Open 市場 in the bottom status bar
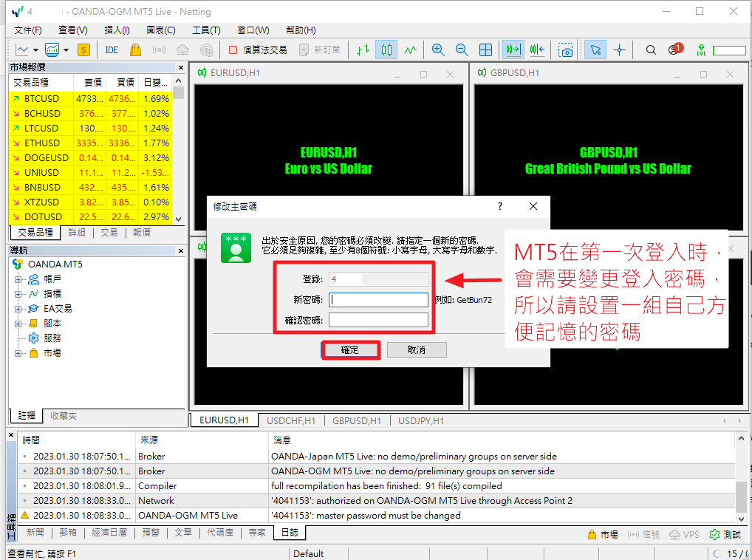The image size is (752, 560). 603,534
